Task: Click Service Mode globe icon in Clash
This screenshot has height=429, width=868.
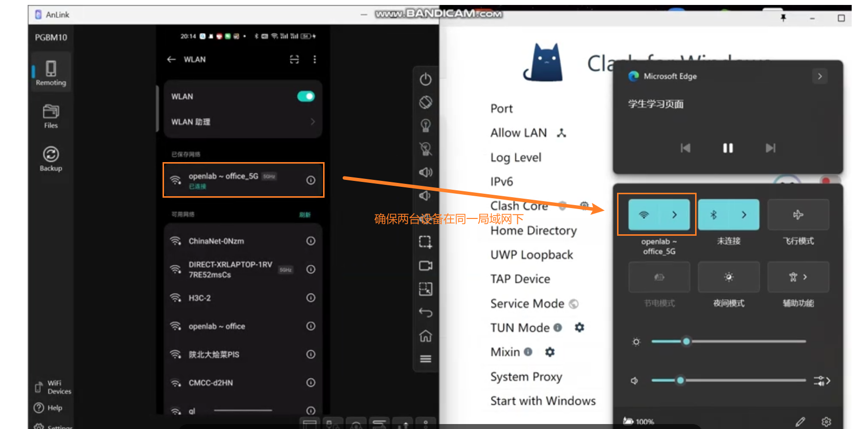Action: coord(574,304)
